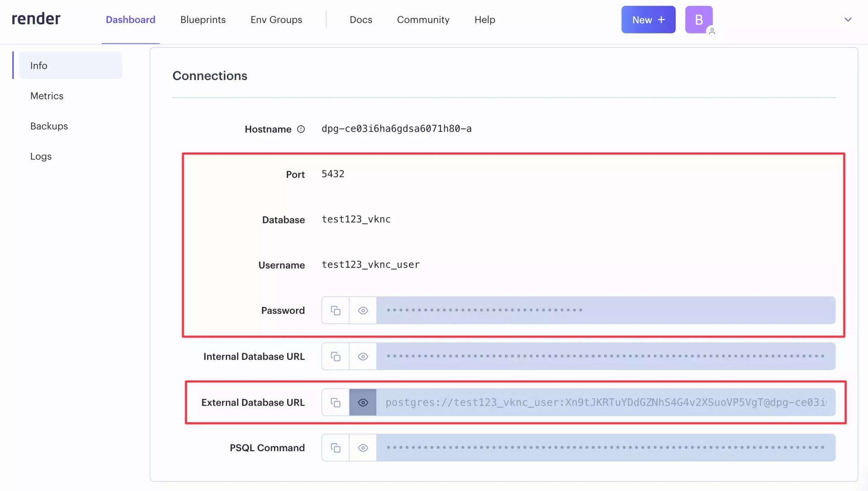The height and width of the screenshot is (491, 868).
Task: Navigate to Backups section
Action: (49, 126)
